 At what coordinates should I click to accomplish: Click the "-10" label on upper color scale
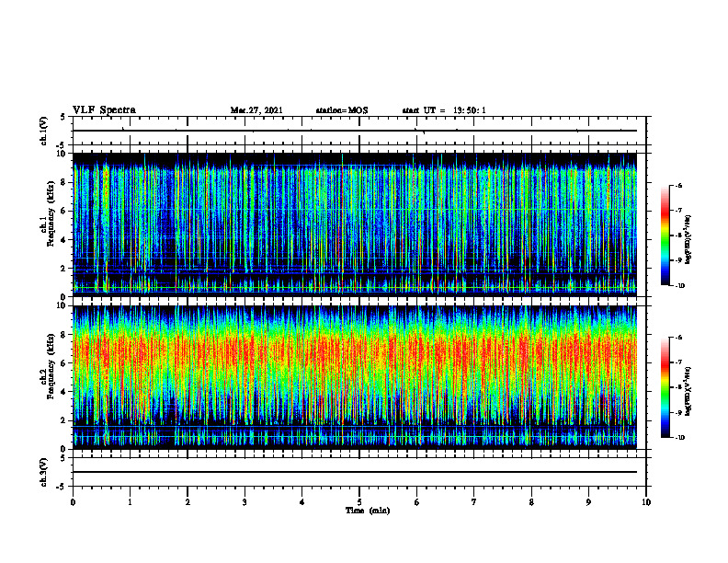click(x=679, y=286)
